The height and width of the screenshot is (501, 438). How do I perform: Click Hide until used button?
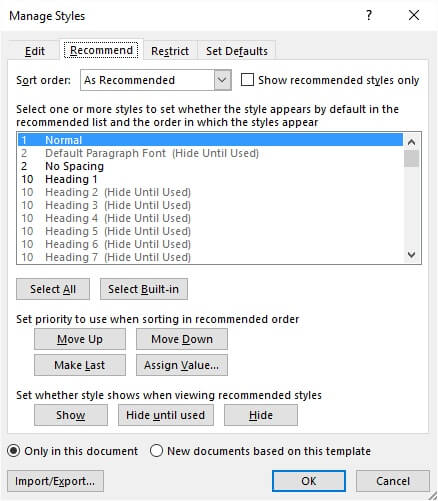(166, 415)
